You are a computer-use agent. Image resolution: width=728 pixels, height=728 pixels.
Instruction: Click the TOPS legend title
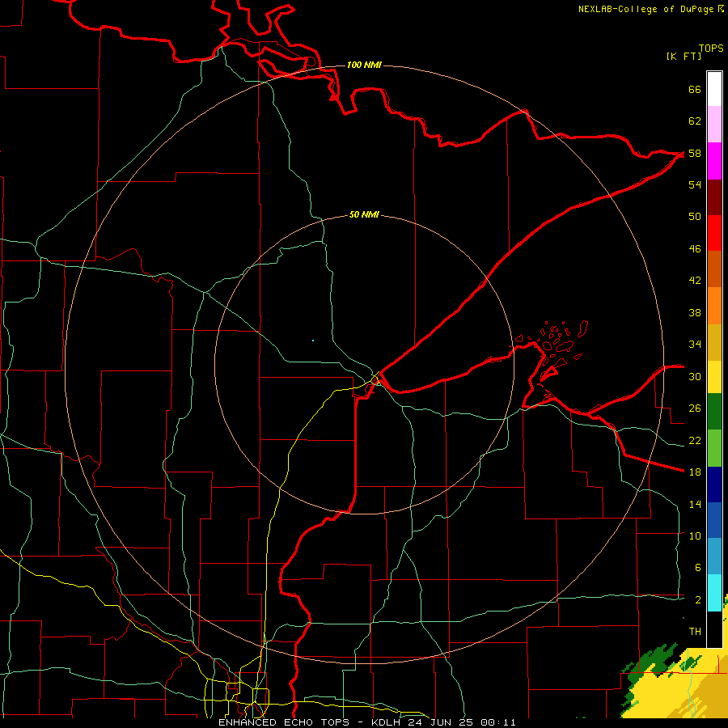pyautogui.click(x=711, y=48)
